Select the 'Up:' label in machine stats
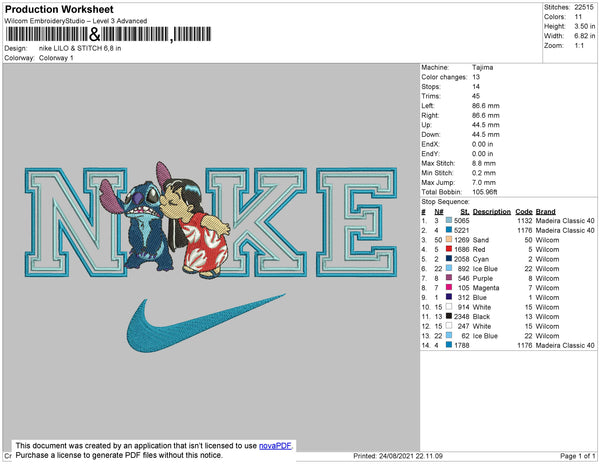The image size is (600, 464). click(426, 125)
